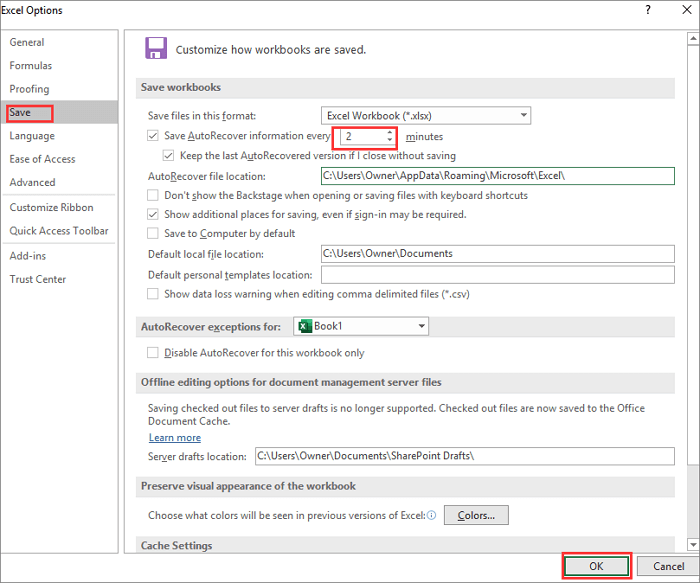
Task: Click the info icon beside Excel color text
Action: (x=432, y=516)
